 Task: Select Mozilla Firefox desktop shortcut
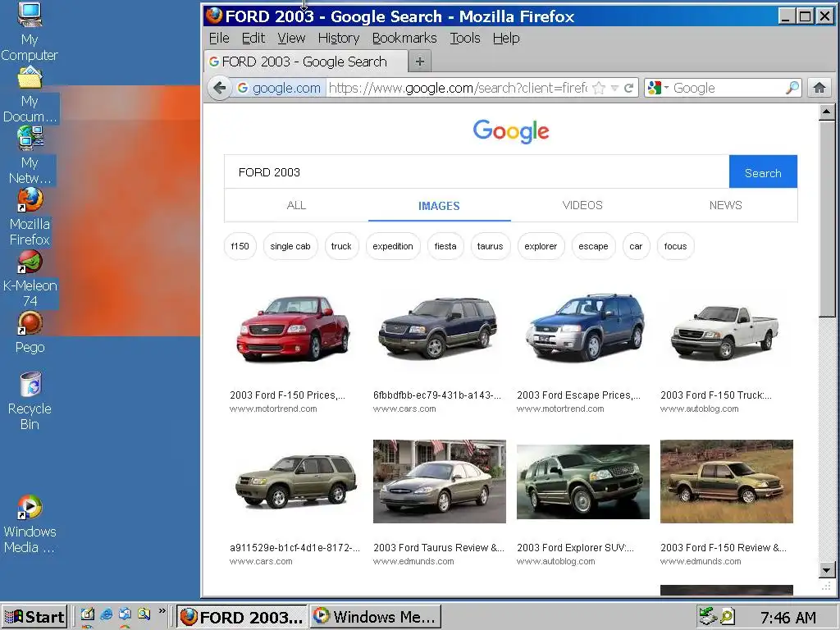coord(30,217)
